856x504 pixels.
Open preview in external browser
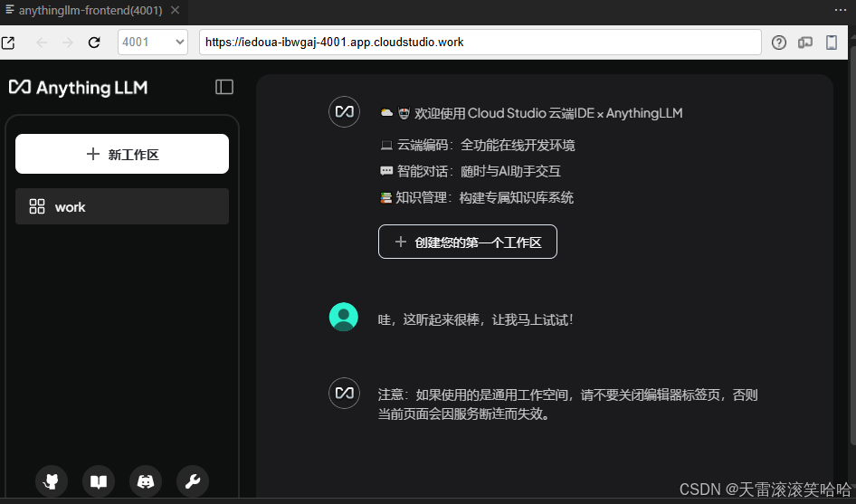[8, 43]
